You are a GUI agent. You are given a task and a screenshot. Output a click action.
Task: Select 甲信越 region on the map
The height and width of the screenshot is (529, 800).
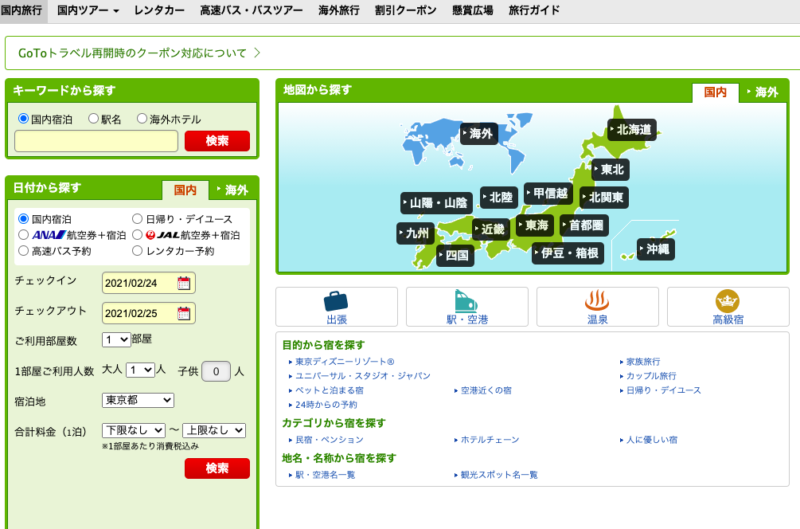click(548, 193)
